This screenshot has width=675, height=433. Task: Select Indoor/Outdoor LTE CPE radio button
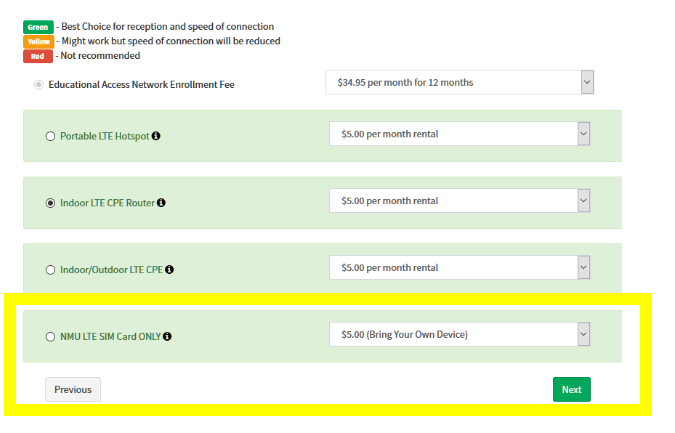coord(50,270)
